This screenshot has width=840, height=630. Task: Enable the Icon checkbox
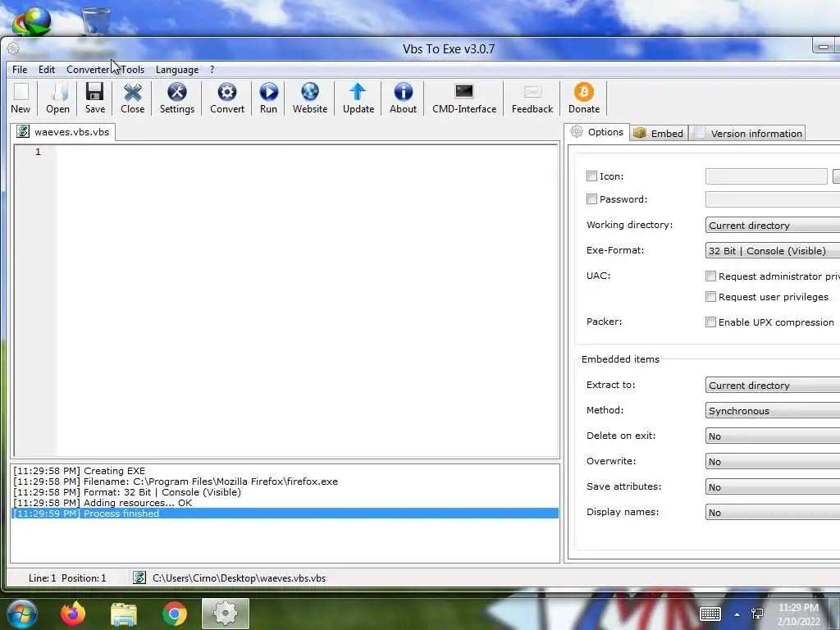pos(591,176)
